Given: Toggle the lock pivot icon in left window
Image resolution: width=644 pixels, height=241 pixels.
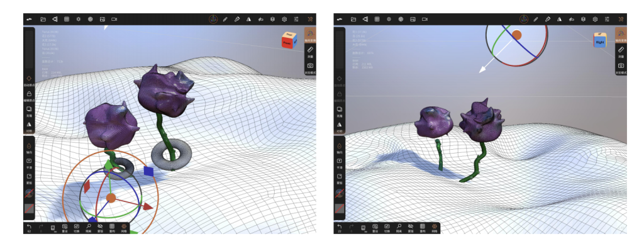Looking at the screenshot, I should 29,96.
